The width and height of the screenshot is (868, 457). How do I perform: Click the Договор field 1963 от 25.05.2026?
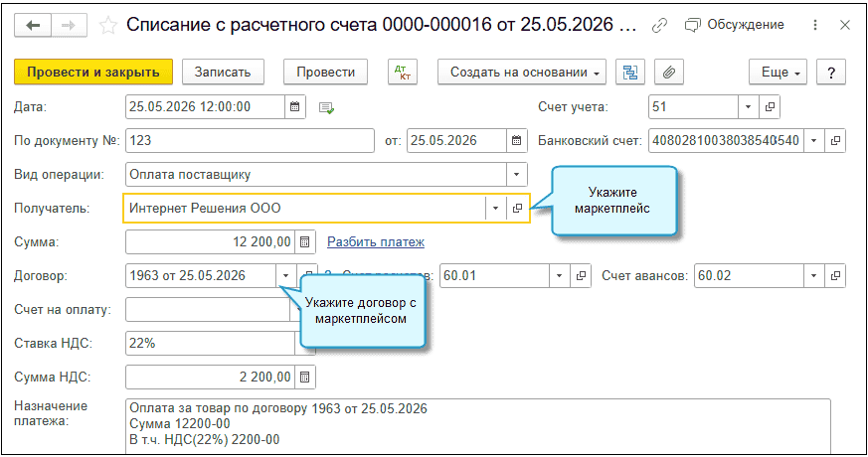coord(201,275)
